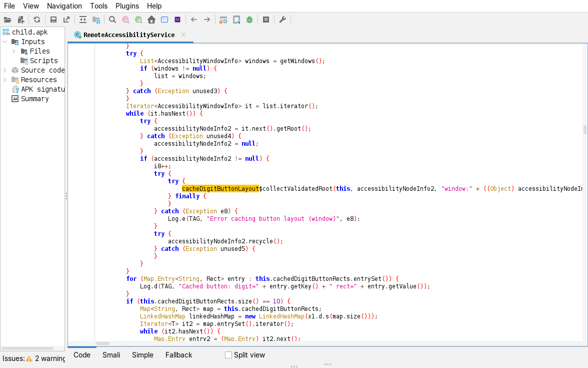Click the code editor vertical scrollbar thumb
Image resolution: width=588 pixels, height=368 pixels.
tap(585, 130)
